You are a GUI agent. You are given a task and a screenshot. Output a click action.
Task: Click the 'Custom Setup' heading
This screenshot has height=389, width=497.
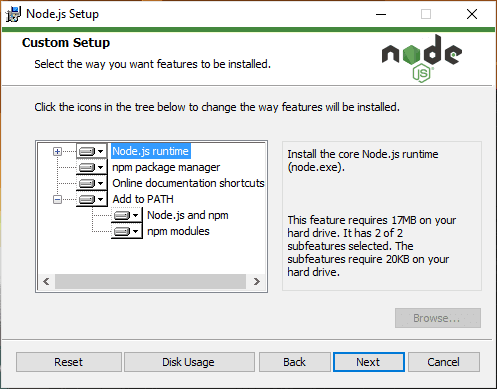[66, 43]
